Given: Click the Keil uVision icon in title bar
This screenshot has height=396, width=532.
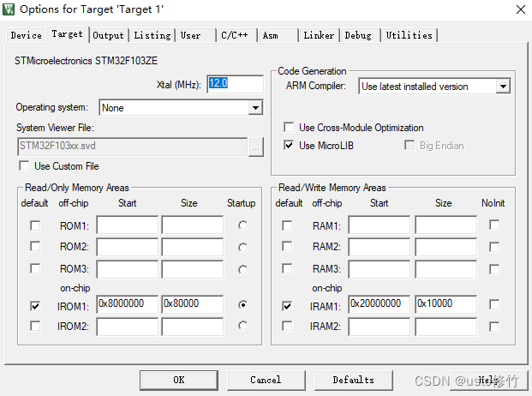Looking at the screenshot, I should tap(9, 9).
